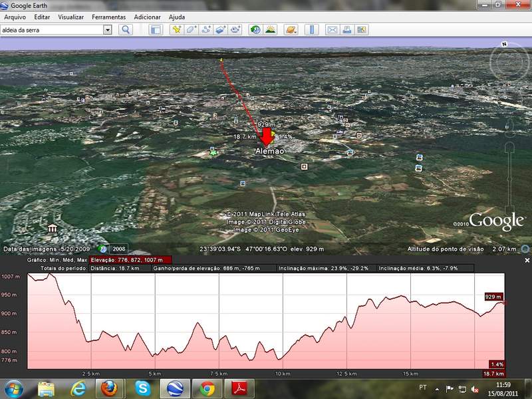This screenshot has height=399, width=532.
Task: Click the 18.7 km distance label on graph axis
Action: (493, 374)
